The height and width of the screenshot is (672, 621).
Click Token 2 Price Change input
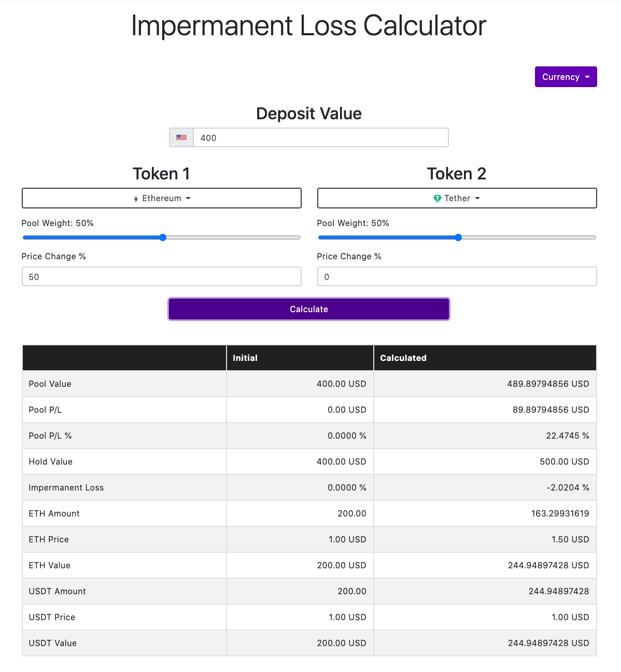pyautogui.click(x=457, y=276)
